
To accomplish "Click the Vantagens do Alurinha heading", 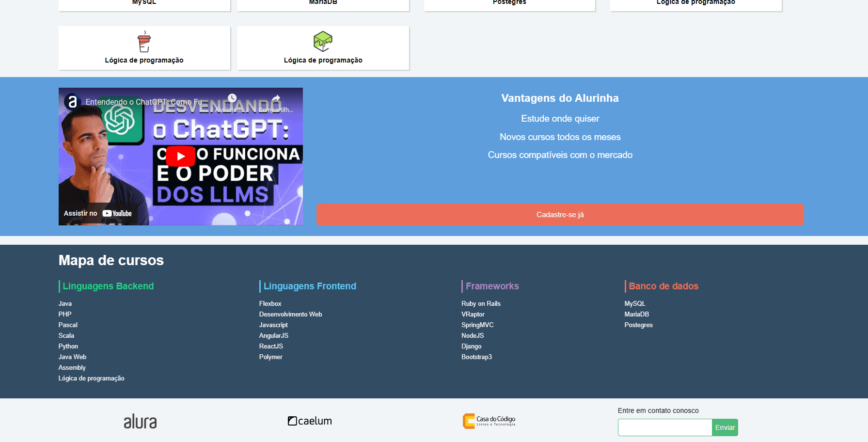I will (560, 98).
